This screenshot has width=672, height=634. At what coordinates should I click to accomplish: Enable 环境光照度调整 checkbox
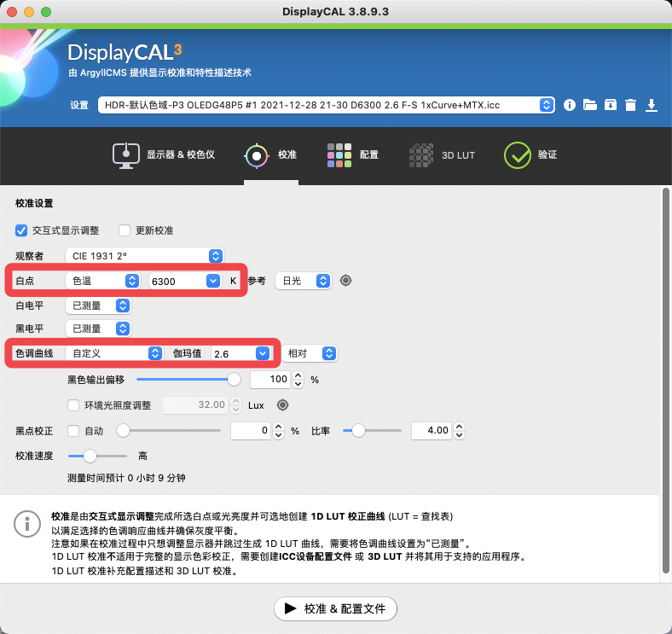click(x=73, y=405)
